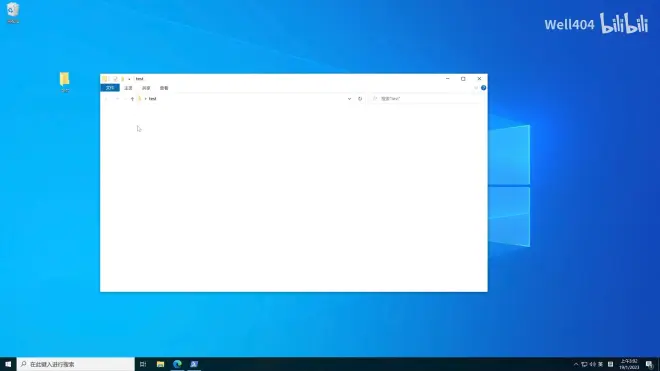Image resolution: width=660 pixels, height=371 pixels.
Task: Open the Windows Start menu
Action: (8, 364)
